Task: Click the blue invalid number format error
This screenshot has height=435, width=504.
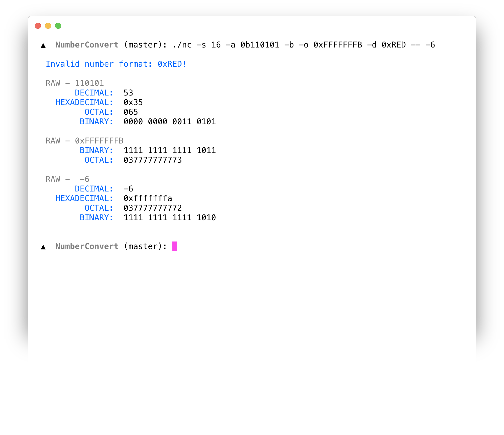Action: point(116,64)
